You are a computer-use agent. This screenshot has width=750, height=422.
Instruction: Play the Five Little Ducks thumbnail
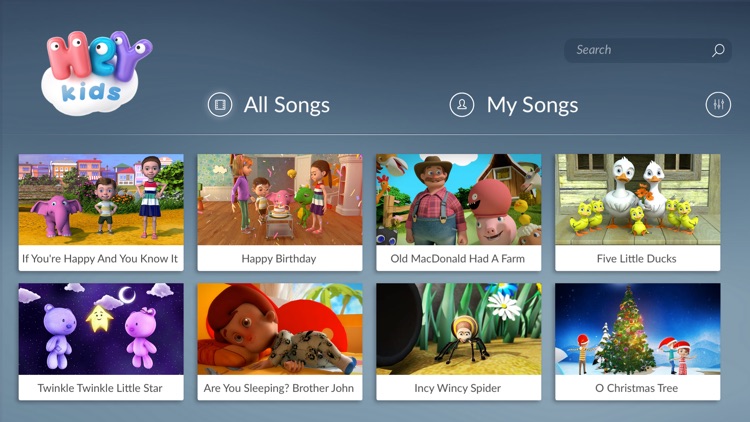pyautogui.click(x=638, y=200)
